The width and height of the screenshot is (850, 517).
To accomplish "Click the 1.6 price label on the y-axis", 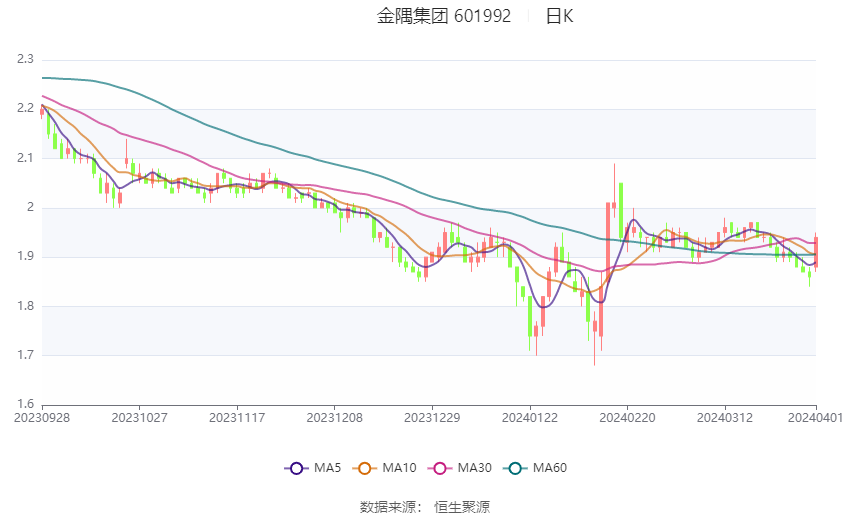I will [x=25, y=404].
